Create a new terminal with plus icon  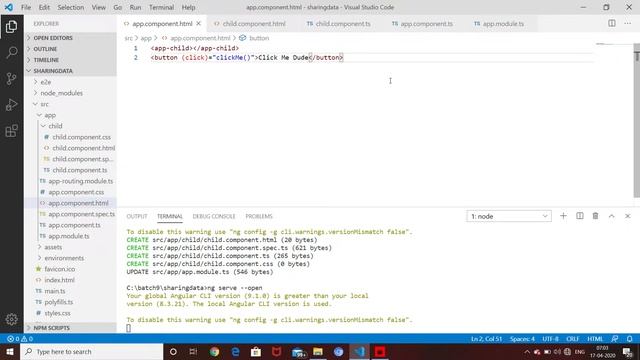[563, 216]
